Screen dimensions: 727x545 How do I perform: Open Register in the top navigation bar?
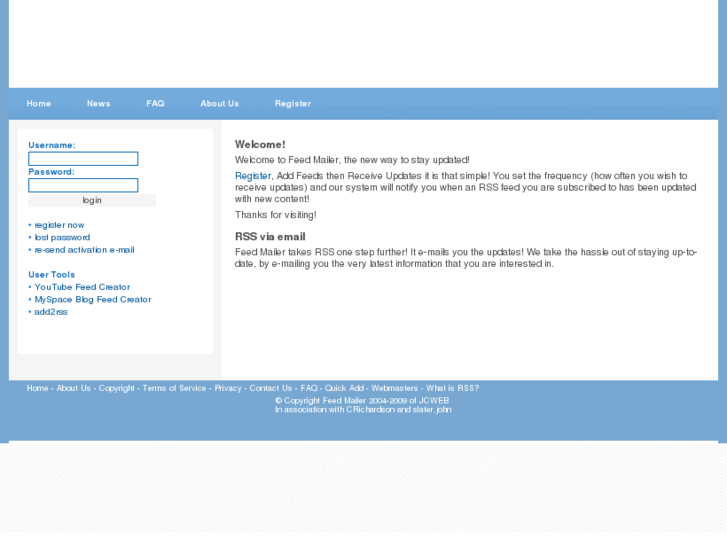(293, 103)
